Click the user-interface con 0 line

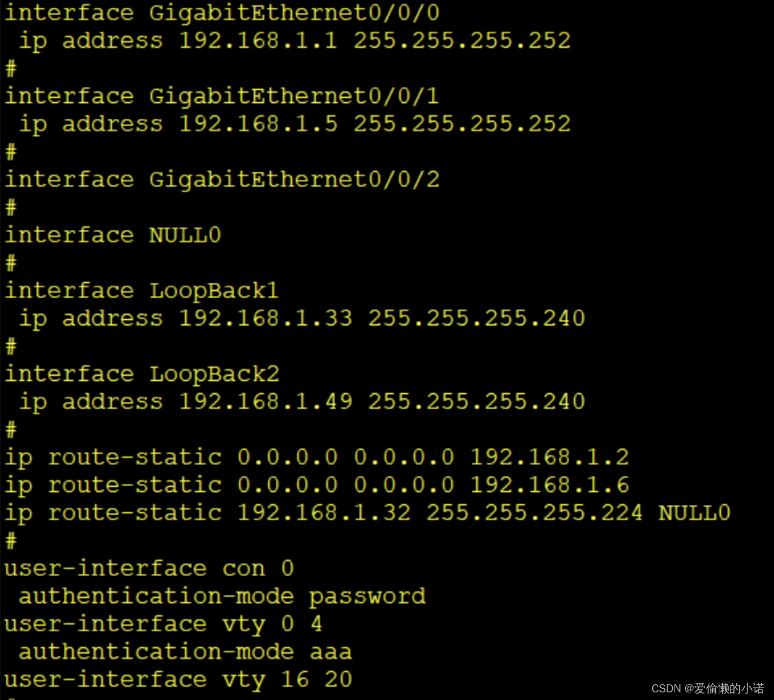[149, 569]
